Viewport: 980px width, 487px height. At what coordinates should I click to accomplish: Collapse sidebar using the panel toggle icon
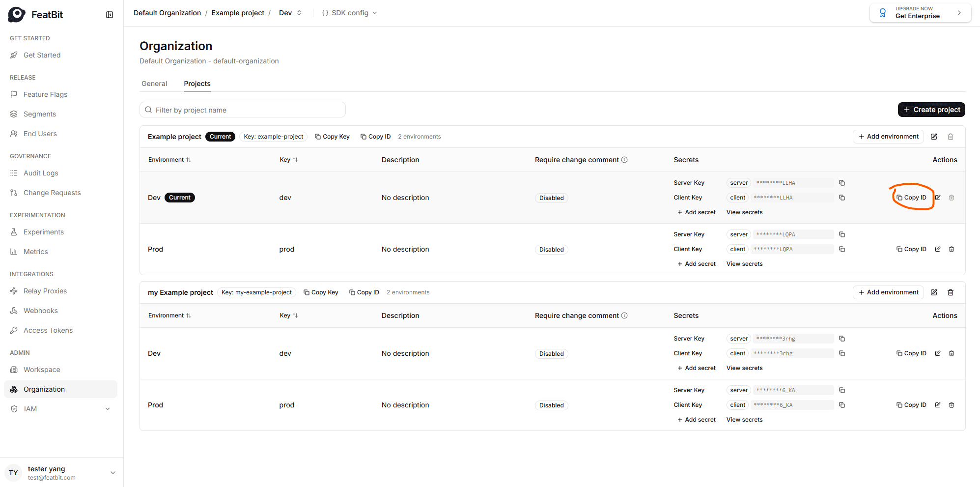[110, 15]
